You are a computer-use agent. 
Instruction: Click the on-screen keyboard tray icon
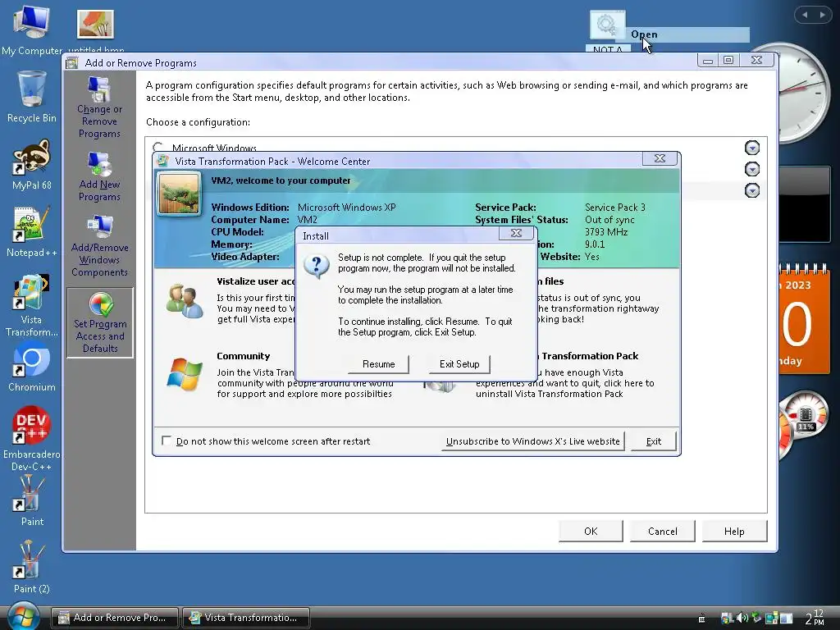[x=701, y=618]
